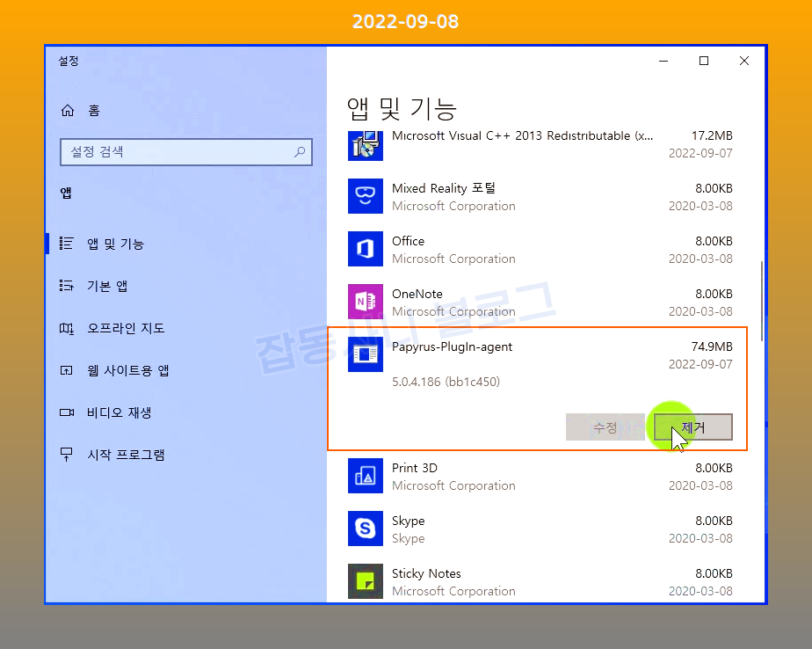Click the 웹 사이트용 앱 icon
The image size is (812, 649).
click(x=66, y=370)
